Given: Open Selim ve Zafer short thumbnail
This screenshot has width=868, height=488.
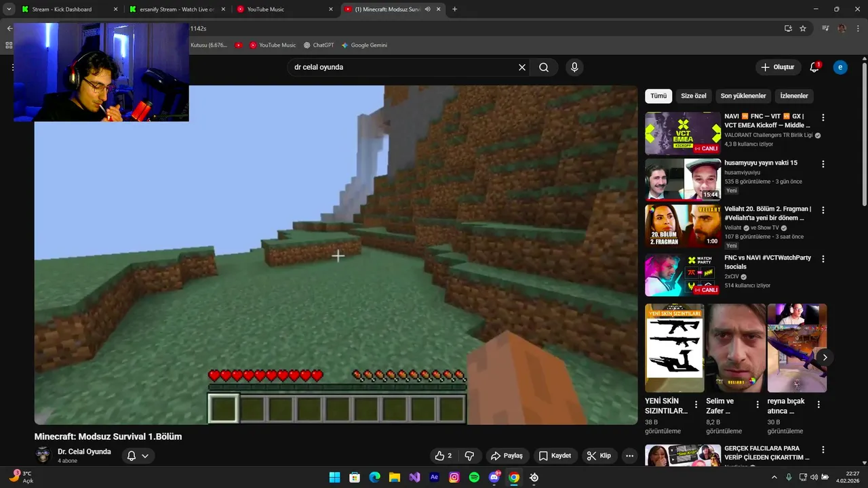Looking at the screenshot, I should (x=736, y=348).
